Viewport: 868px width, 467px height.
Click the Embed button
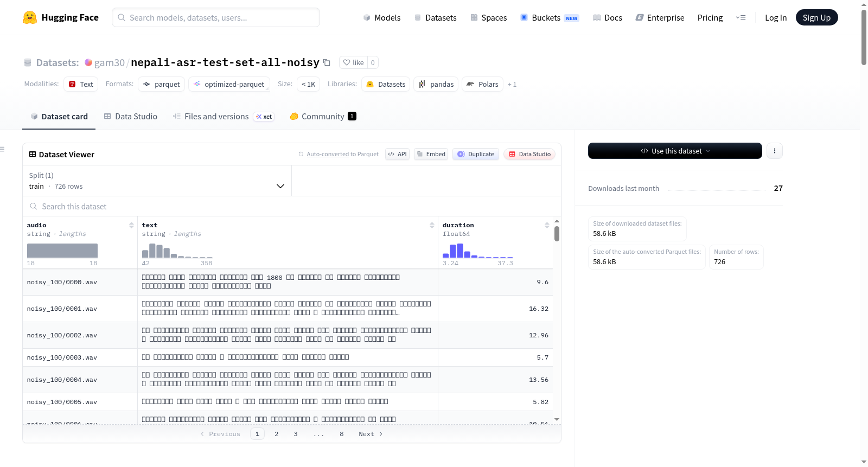431,154
